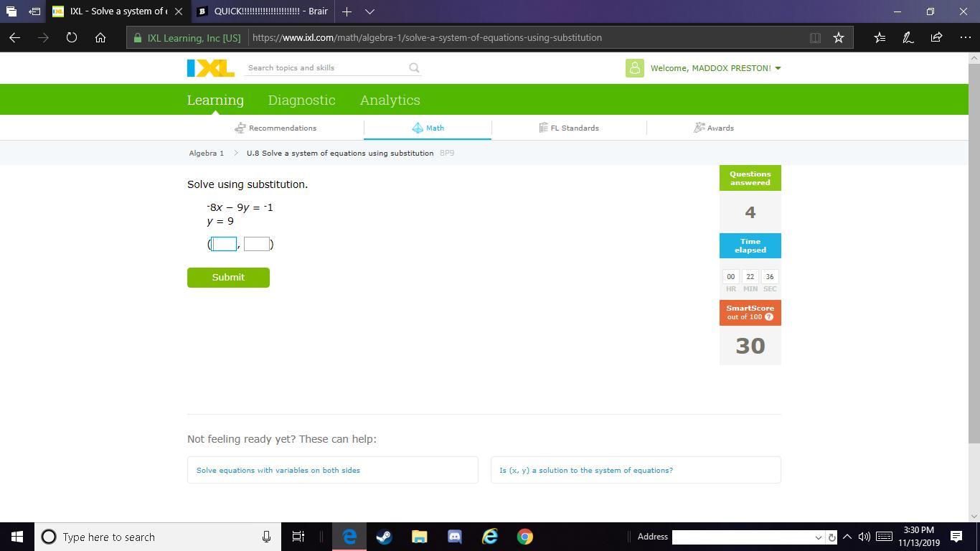Click the taskbar microphone icon
Viewport: 980px width, 551px height.
point(266,537)
